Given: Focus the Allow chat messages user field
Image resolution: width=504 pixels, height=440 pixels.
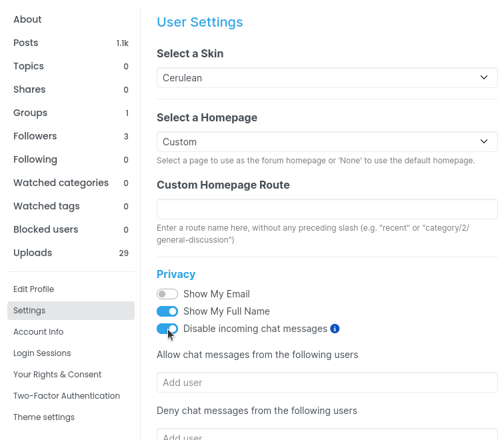Looking at the screenshot, I should 327,383.
